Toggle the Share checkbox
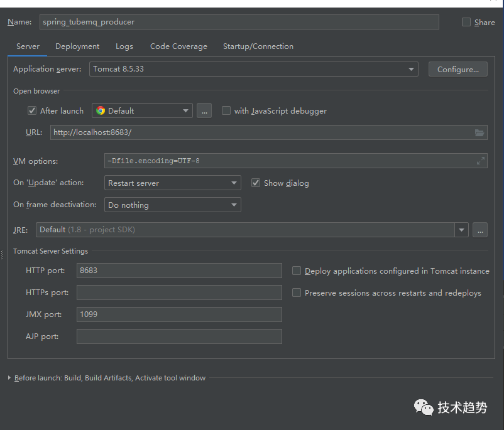The height and width of the screenshot is (430, 504). point(466,22)
